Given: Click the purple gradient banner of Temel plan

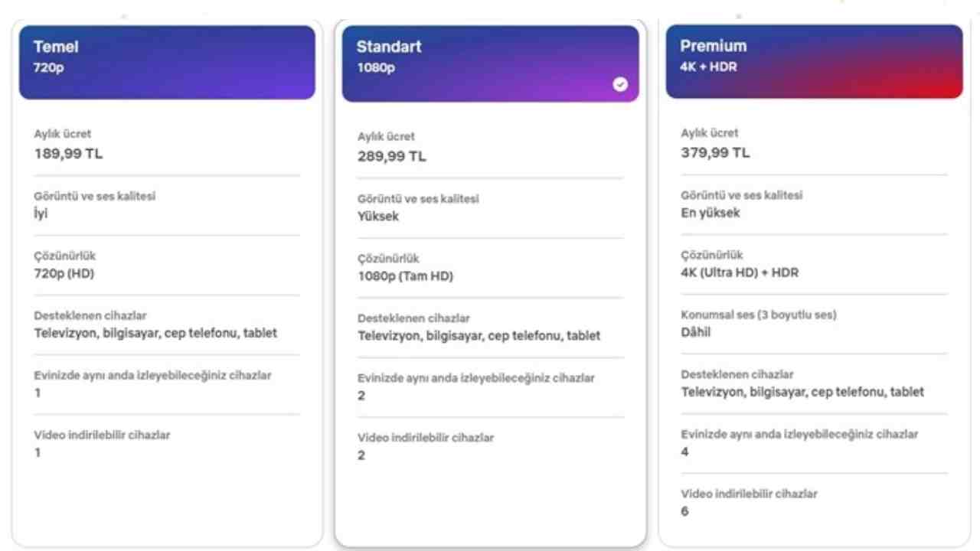Looking at the screenshot, I should [167, 61].
